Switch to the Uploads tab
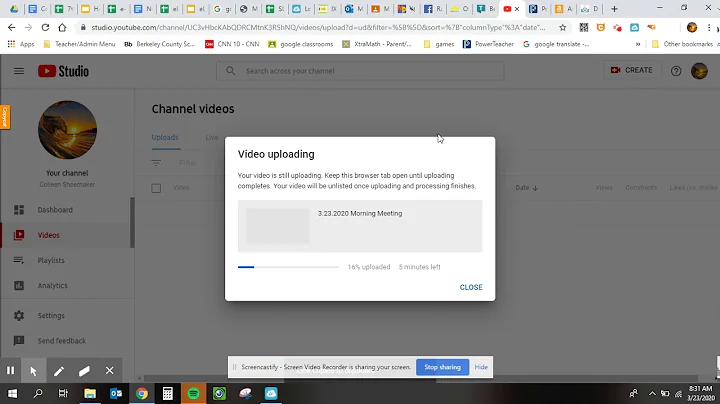Screen dimensions: 720x404 (x=165, y=137)
